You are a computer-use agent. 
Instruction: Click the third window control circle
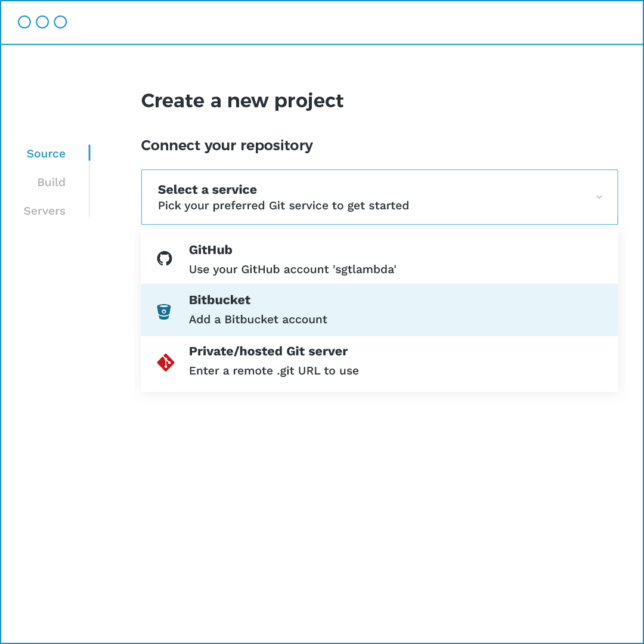click(60, 22)
